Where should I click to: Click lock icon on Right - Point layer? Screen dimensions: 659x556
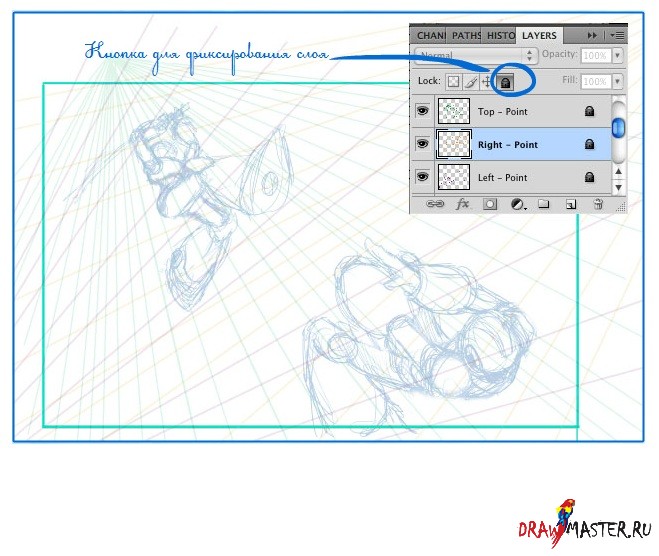click(590, 144)
